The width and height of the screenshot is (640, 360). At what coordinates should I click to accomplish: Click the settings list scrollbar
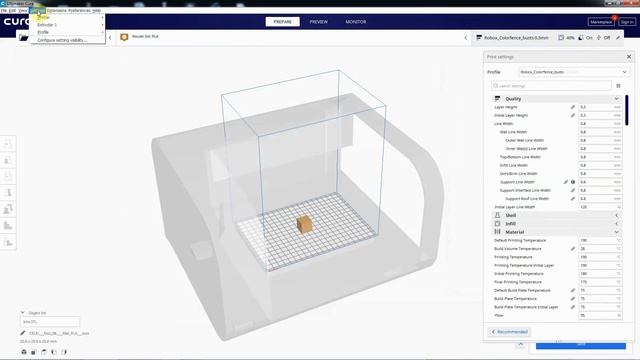pos(627,111)
